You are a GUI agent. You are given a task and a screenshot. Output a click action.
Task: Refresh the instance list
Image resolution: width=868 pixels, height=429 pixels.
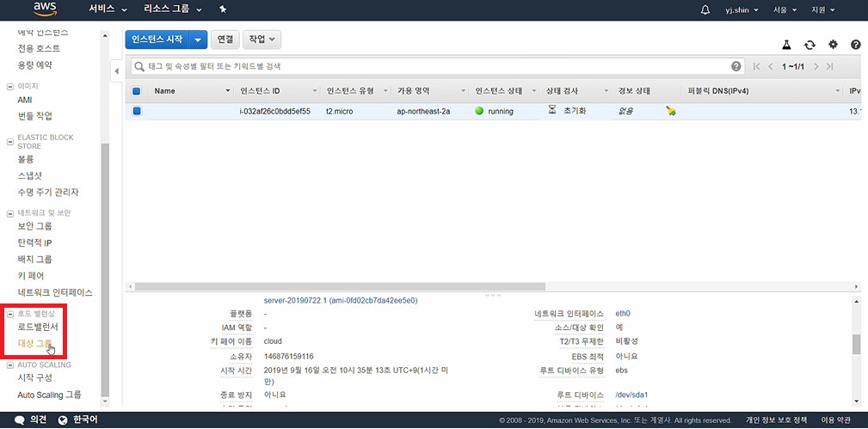[810, 45]
